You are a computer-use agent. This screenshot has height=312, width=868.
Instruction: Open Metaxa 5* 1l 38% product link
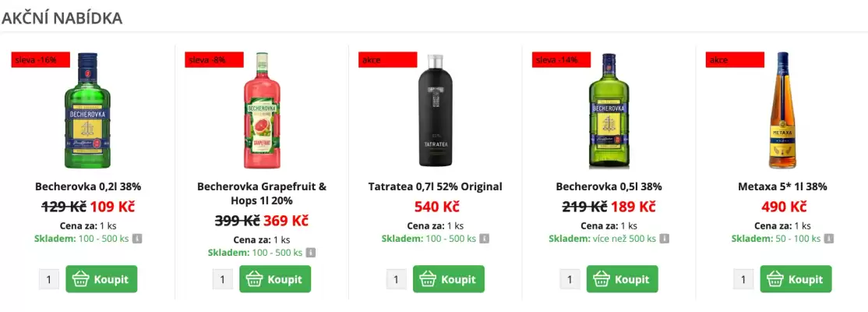pos(782,187)
